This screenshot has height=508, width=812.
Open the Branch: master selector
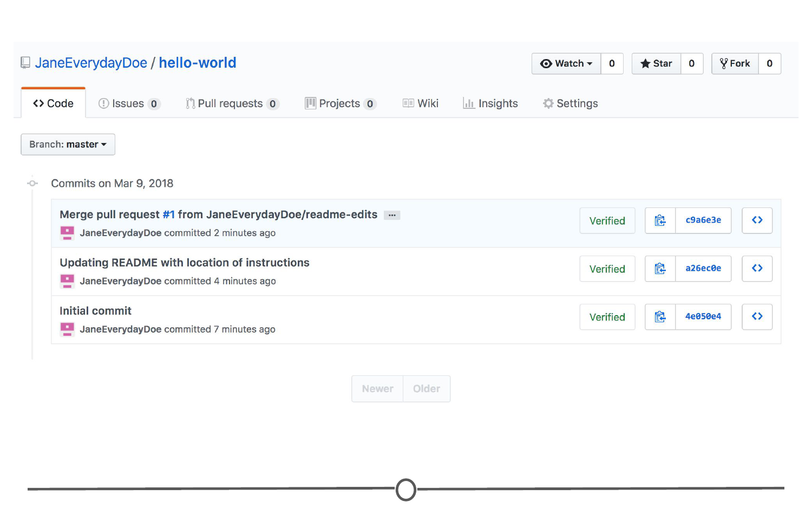[x=68, y=145]
